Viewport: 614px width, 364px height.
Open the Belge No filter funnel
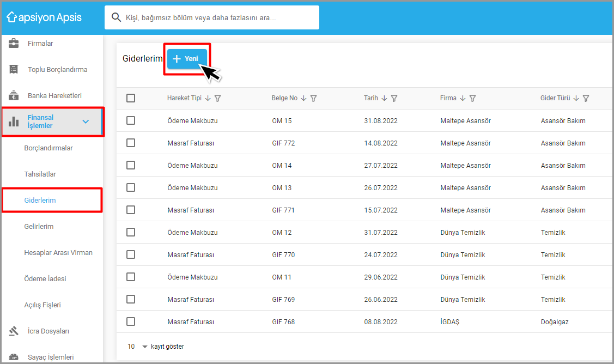click(x=314, y=98)
